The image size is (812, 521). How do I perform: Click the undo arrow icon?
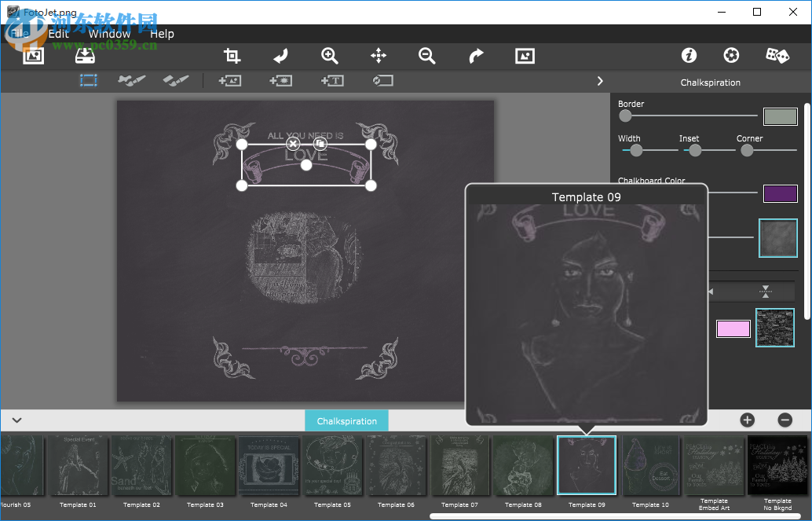click(x=280, y=56)
